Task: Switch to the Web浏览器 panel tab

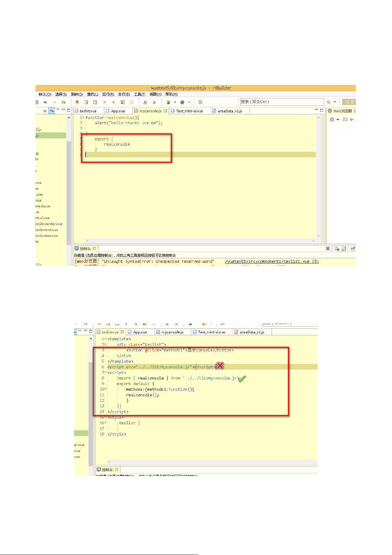Action: point(342,111)
